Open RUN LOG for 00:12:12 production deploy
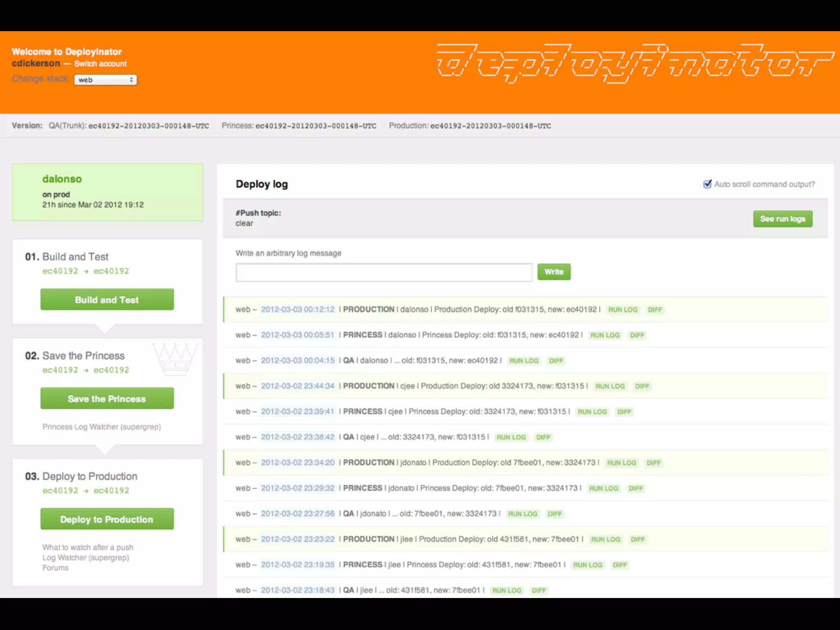Viewport: 840px width, 630px height. 623,310
